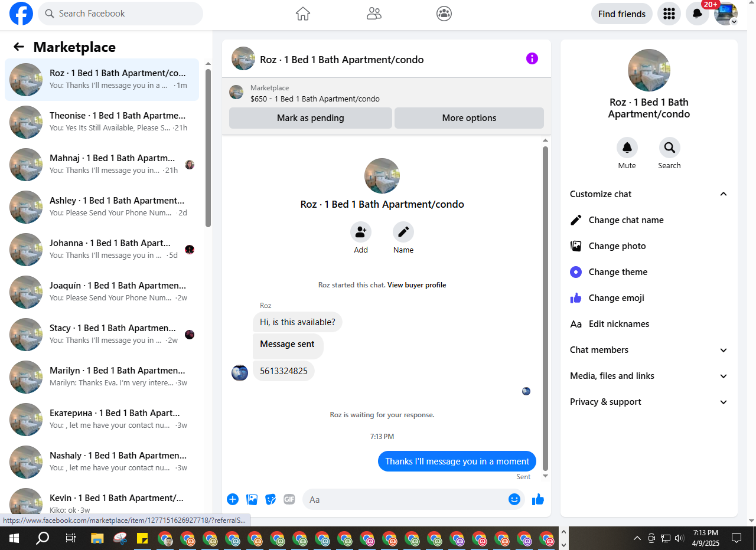Open the emoji picker smiley
The width and height of the screenshot is (756, 550).
514,499
